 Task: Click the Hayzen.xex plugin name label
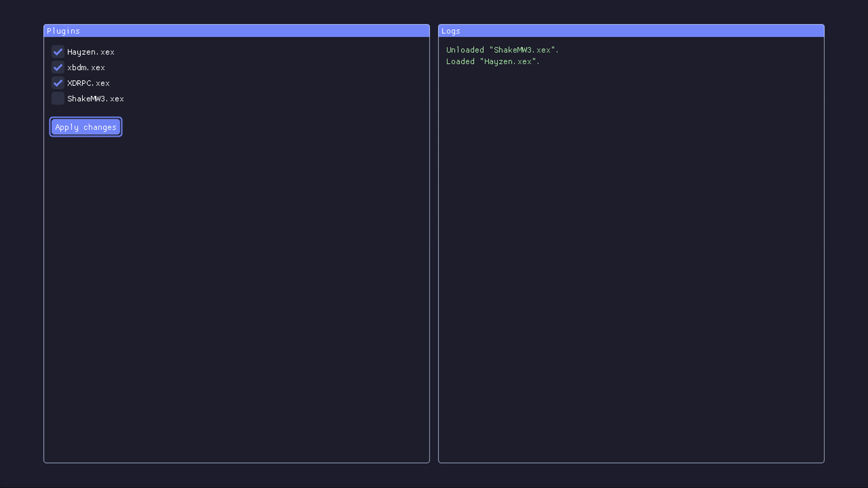(90, 52)
